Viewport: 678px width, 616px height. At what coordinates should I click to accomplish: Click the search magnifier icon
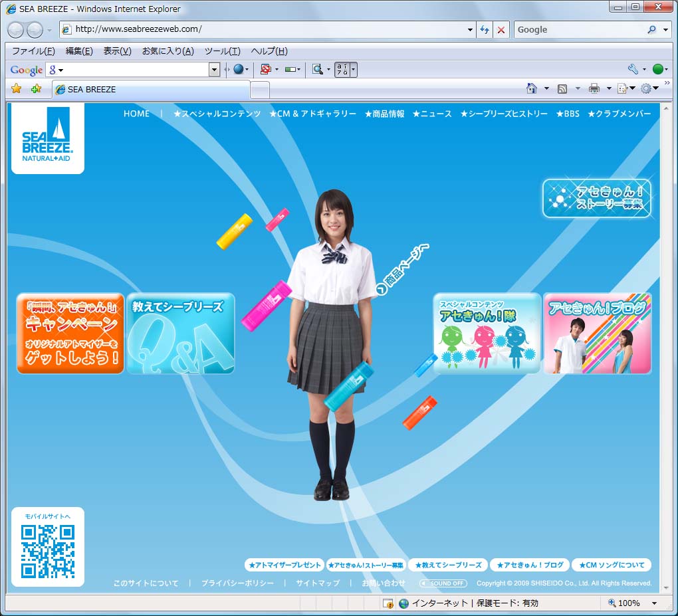click(651, 29)
